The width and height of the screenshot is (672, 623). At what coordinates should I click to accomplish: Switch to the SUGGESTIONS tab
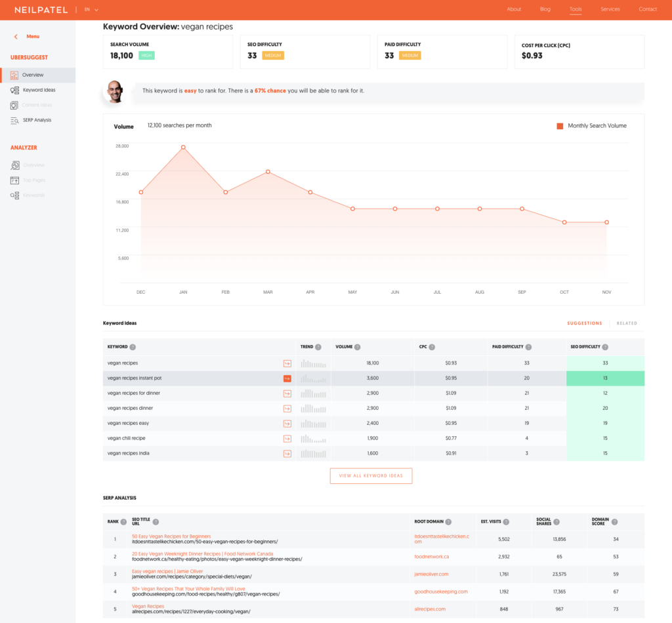(x=585, y=323)
